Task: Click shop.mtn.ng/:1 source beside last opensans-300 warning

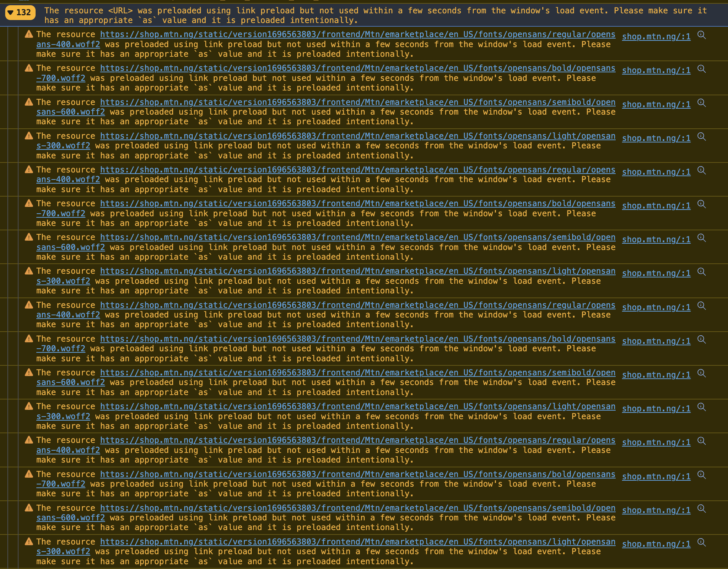Action: coord(656,544)
